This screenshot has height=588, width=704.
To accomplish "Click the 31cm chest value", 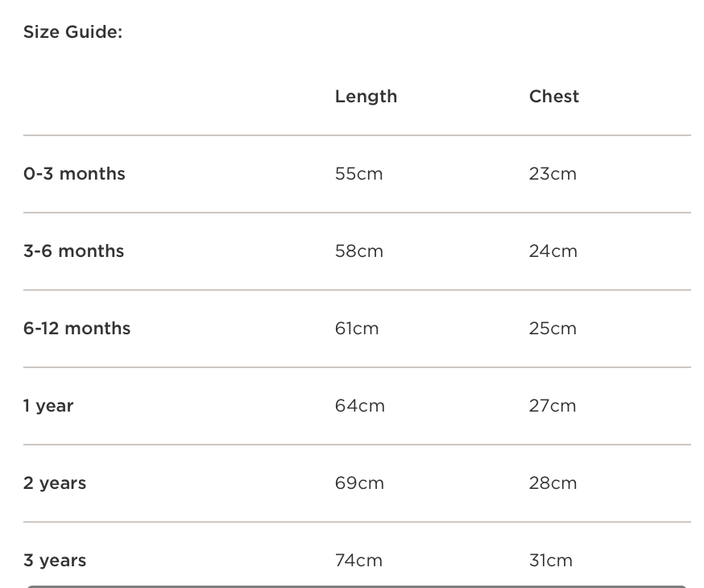I will click(x=551, y=561).
